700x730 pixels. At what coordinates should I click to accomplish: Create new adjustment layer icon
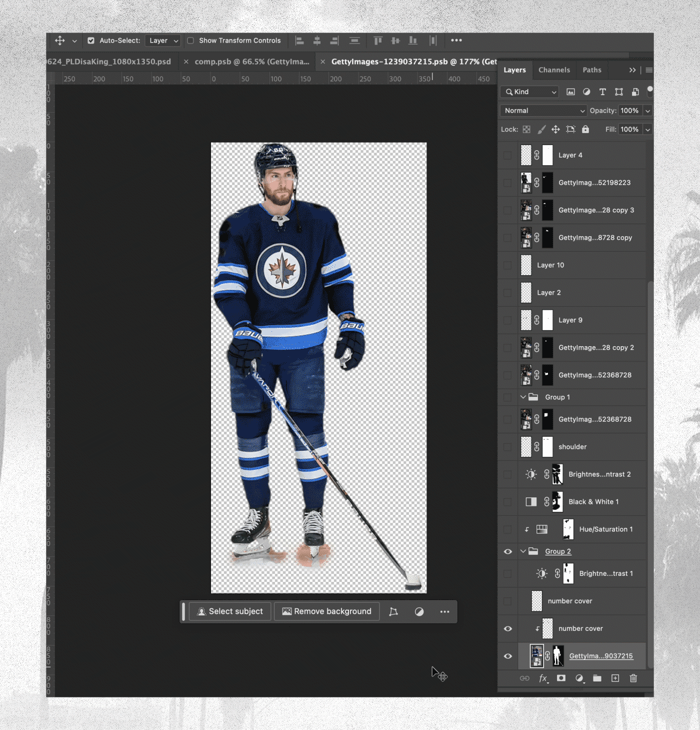point(579,678)
